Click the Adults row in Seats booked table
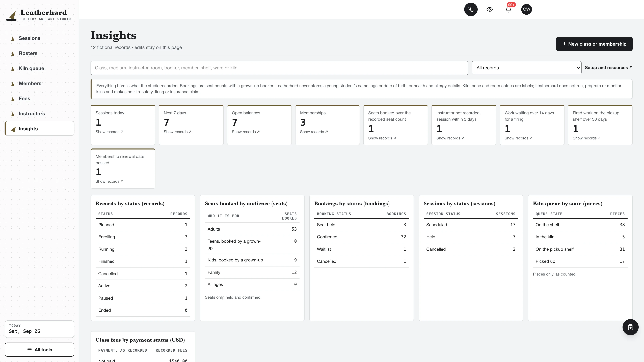 pyautogui.click(x=252, y=229)
